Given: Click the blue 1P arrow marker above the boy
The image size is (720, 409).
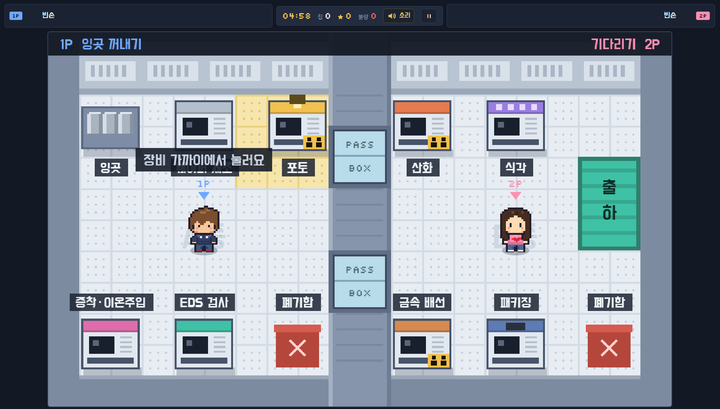Looking at the screenshot, I should coord(204,196).
